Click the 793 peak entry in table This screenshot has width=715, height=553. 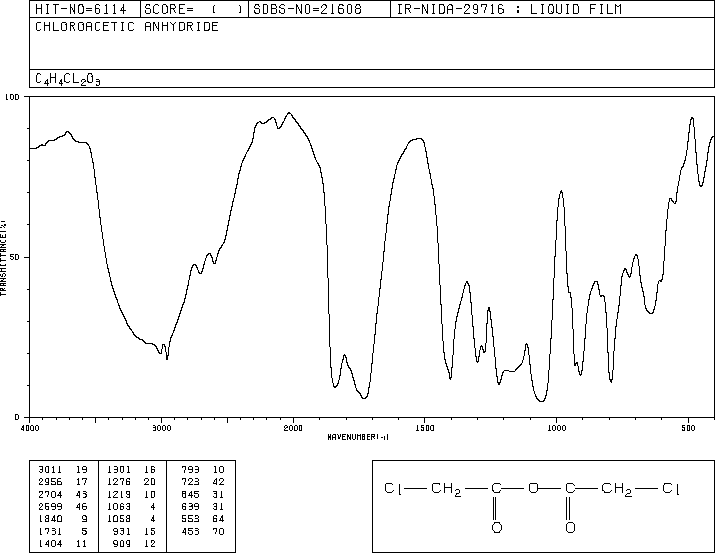coord(203,469)
